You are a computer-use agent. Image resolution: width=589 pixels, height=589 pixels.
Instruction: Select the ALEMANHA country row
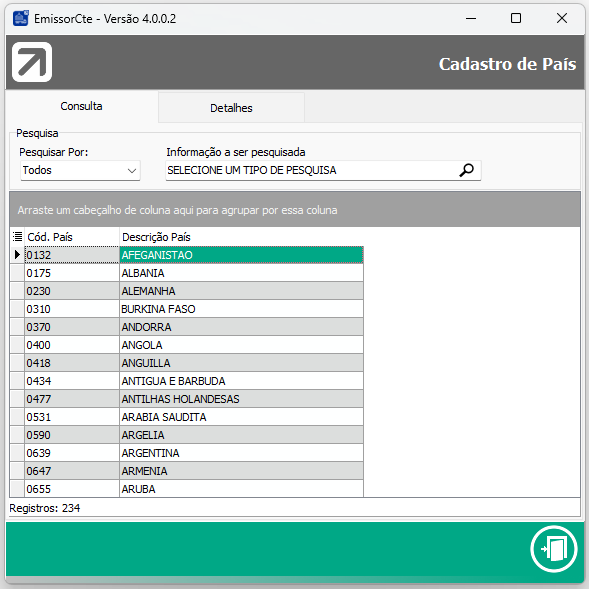[187, 291]
